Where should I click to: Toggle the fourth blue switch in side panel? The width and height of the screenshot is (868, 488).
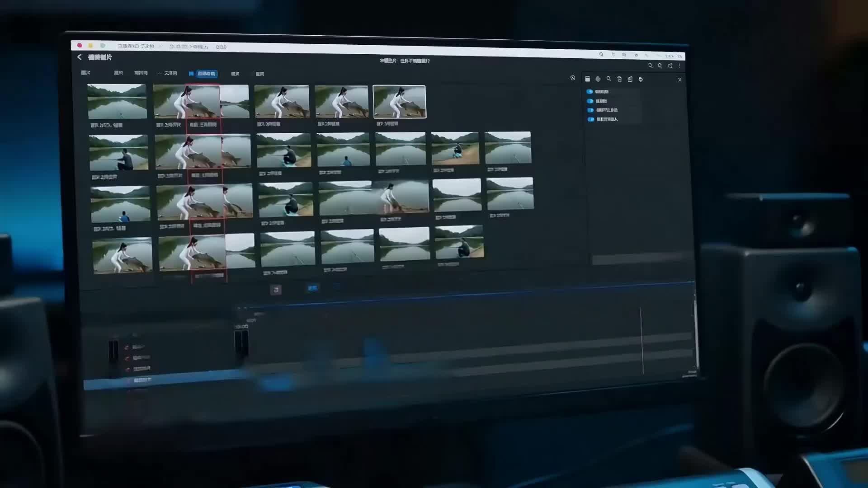[591, 119]
